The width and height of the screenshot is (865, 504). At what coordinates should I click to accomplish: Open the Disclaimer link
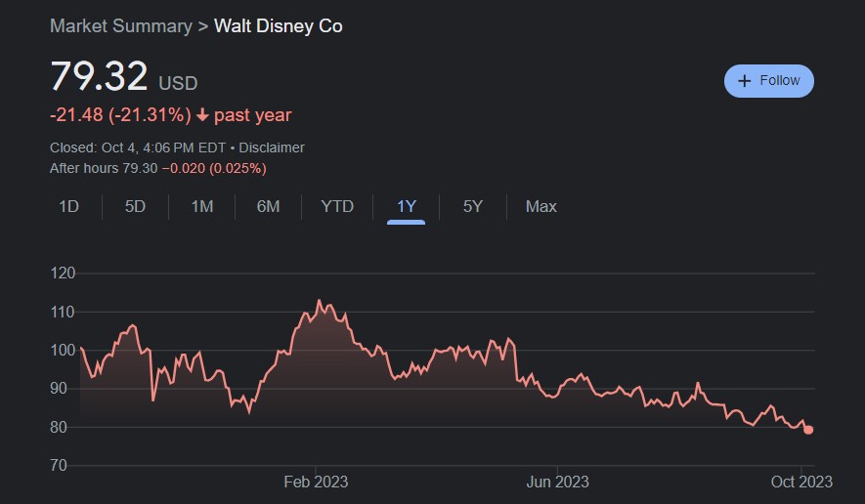click(271, 147)
